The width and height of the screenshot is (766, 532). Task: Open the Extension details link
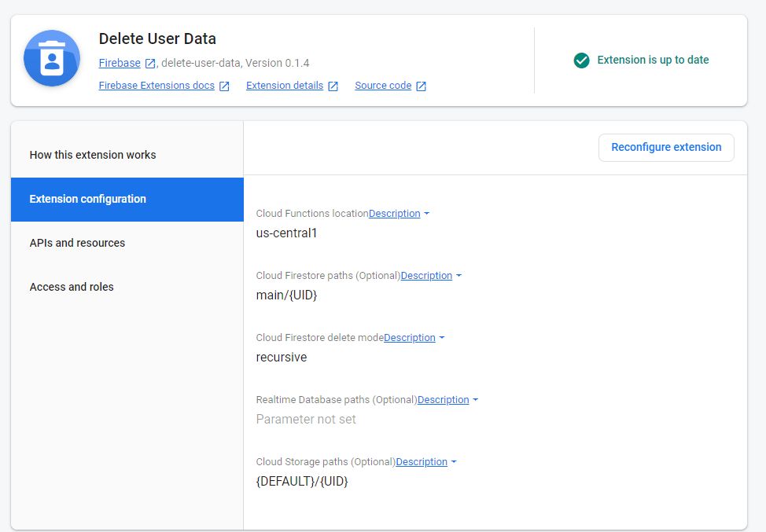coord(285,86)
